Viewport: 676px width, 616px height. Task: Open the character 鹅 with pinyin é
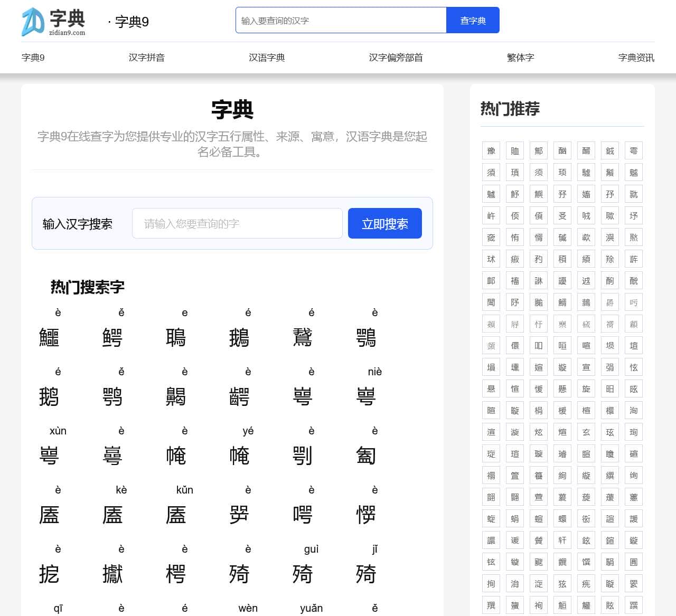tap(48, 396)
